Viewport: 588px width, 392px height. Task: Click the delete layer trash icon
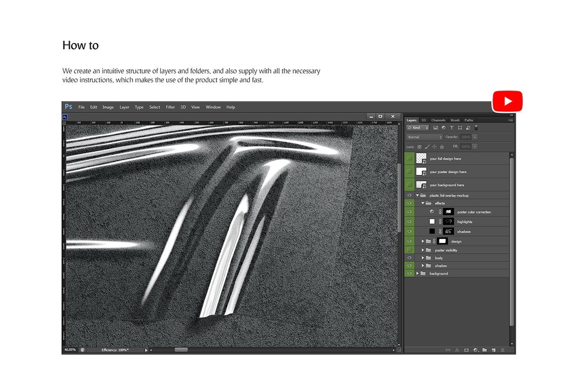point(503,350)
